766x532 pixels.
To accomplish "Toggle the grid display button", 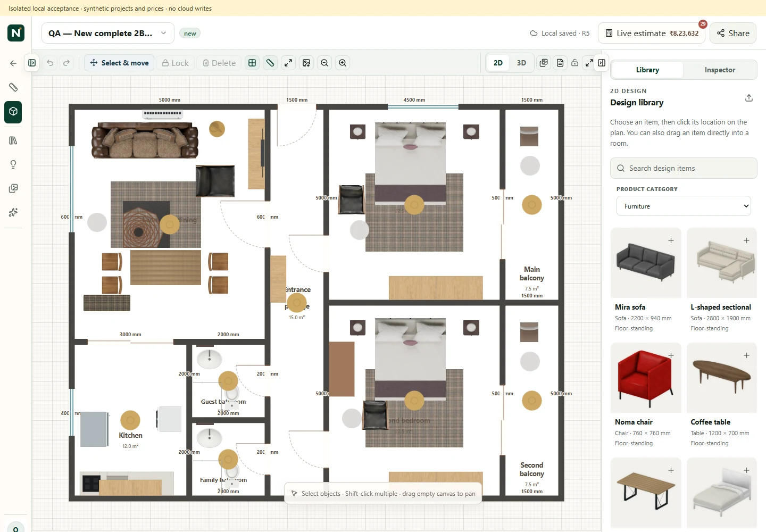I will click(252, 63).
